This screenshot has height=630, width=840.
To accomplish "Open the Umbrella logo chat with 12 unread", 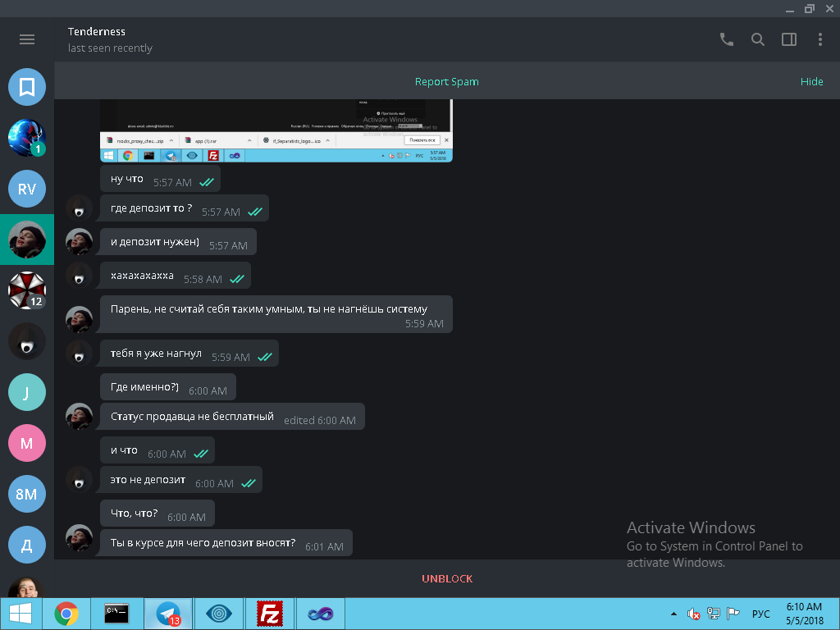I will click(27, 290).
